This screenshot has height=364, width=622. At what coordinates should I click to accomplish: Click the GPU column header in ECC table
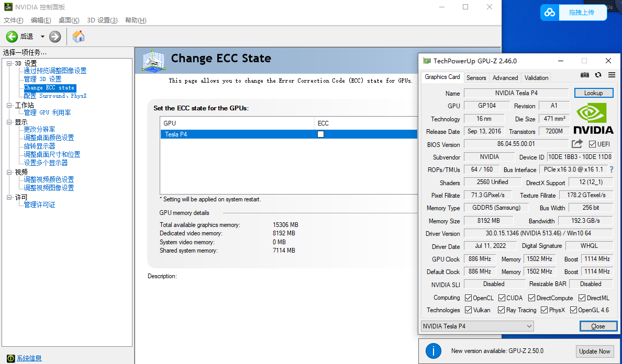(237, 123)
